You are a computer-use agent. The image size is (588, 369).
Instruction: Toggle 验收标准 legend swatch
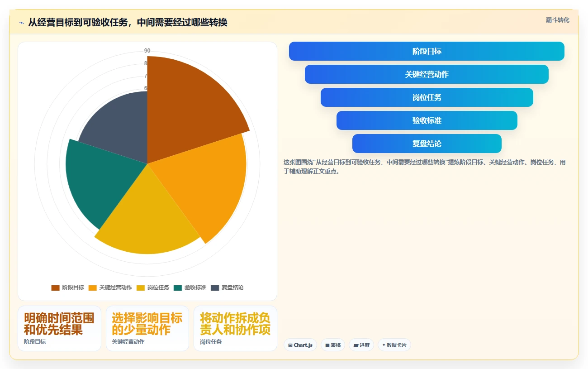coord(177,288)
